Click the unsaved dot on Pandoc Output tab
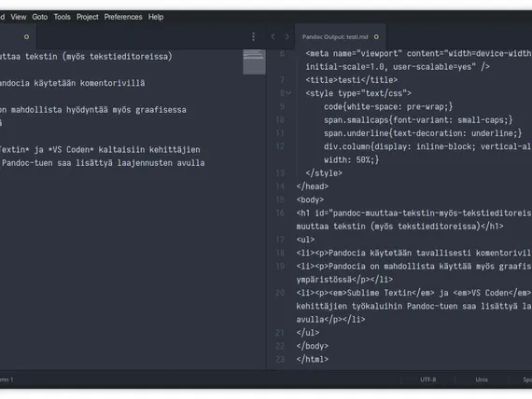 376,37
